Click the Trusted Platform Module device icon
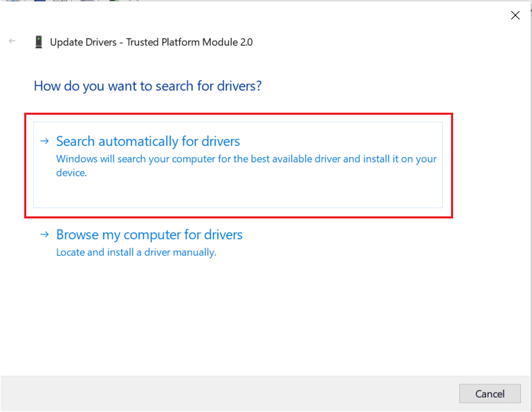 point(39,42)
